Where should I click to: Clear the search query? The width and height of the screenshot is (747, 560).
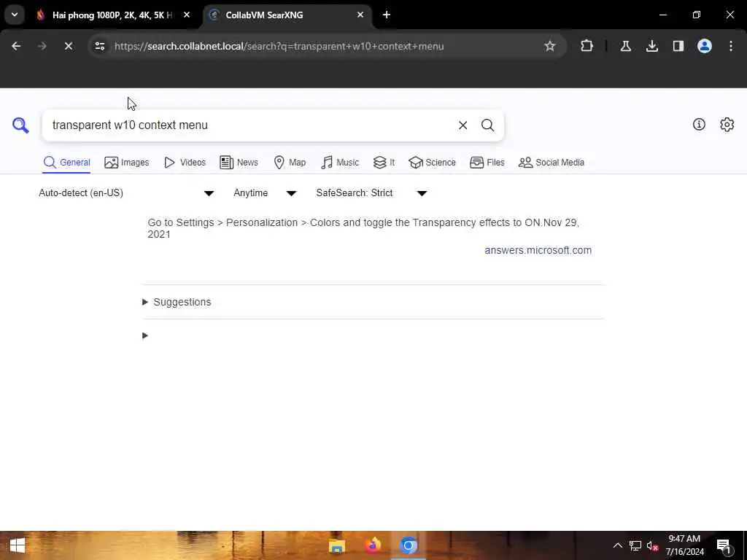pyautogui.click(x=462, y=125)
